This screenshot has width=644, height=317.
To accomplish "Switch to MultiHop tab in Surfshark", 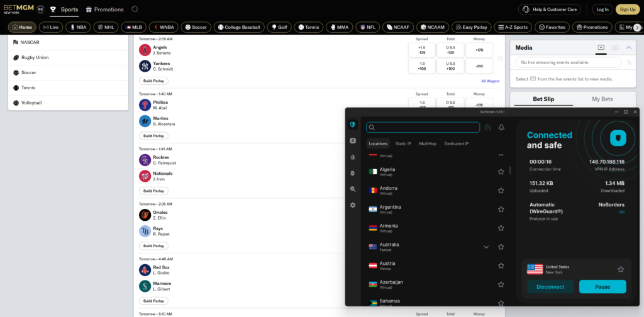I will point(428,143).
